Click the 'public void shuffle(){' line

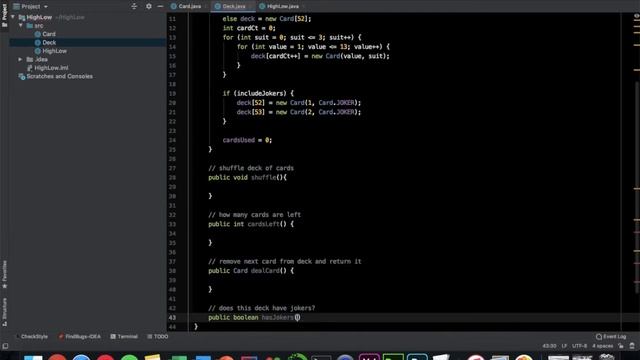tap(247, 178)
